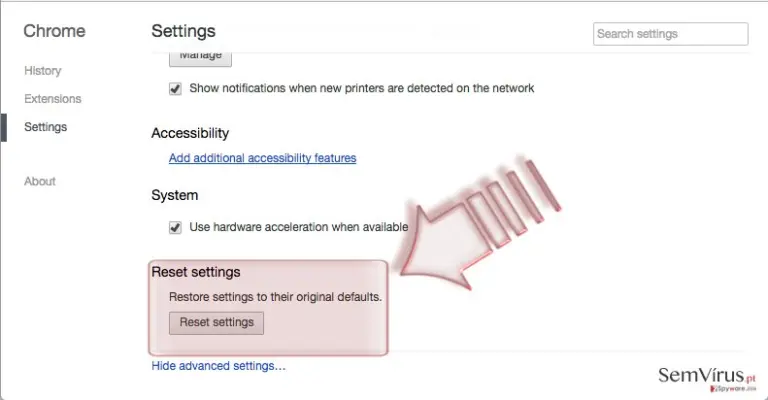
Task: Open the About page
Action: click(x=40, y=181)
